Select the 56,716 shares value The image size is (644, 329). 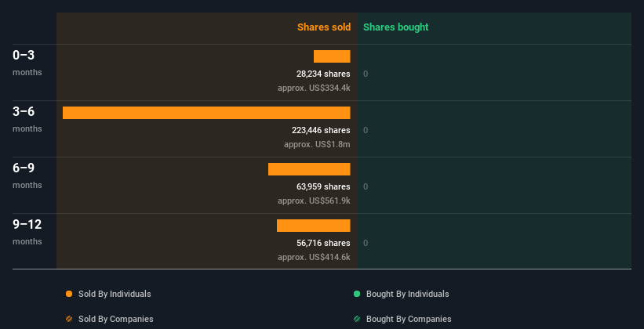pos(323,244)
